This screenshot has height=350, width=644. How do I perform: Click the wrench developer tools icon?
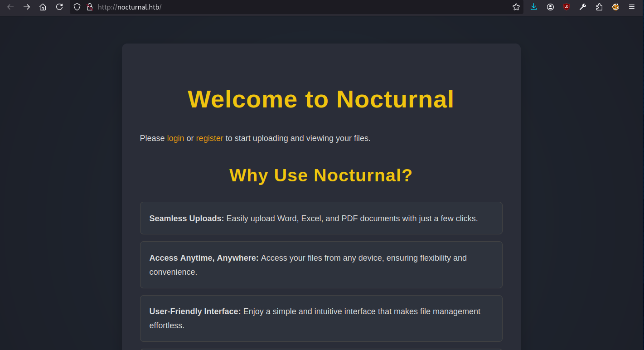[583, 7]
